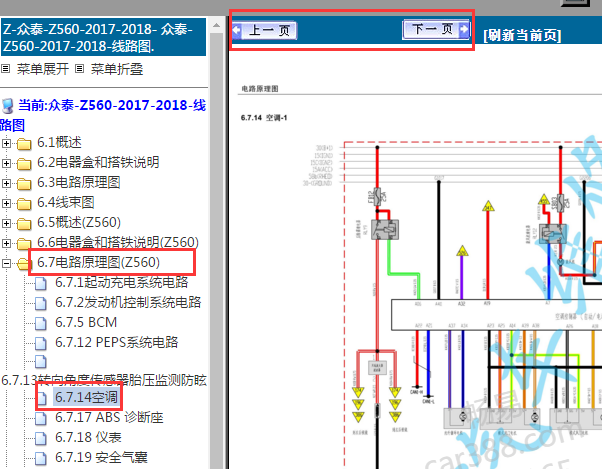Click the computer icon beside 当前
The height and width of the screenshot is (469, 602).
8,106
